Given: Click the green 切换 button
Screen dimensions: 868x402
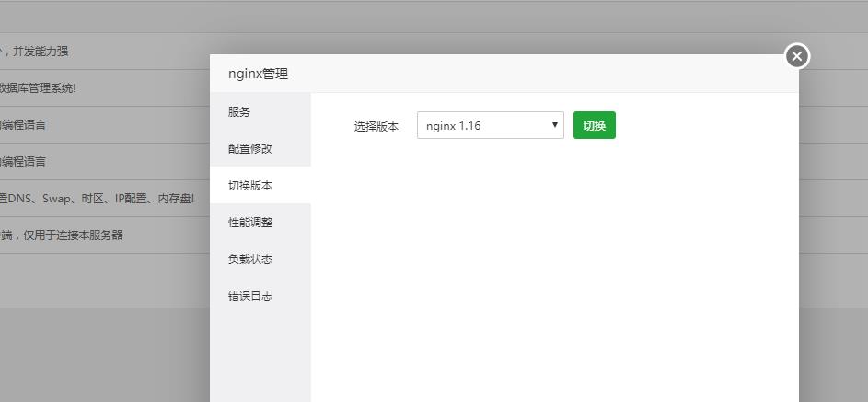Looking at the screenshot, I should point(594,125).
